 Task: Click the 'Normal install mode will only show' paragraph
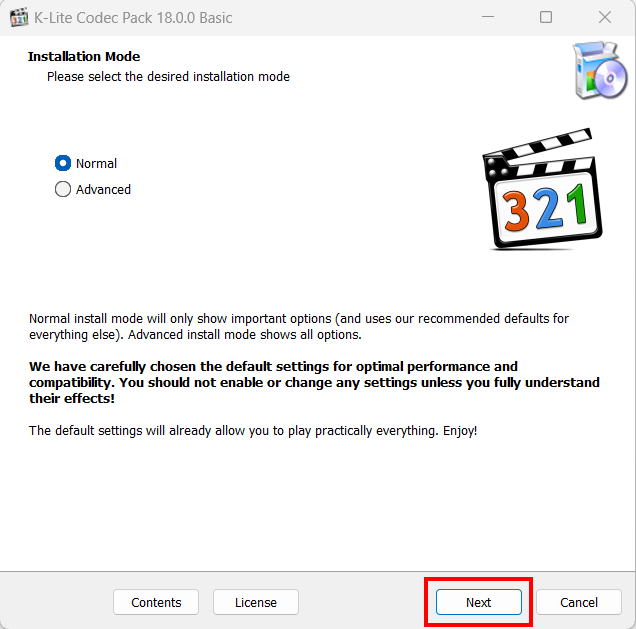[299, 326]
